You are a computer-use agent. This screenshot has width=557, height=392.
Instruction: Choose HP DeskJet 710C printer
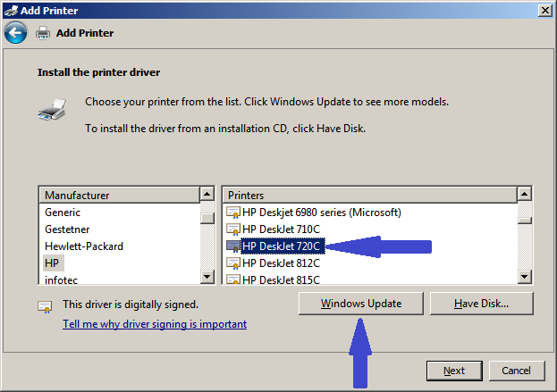281,229
